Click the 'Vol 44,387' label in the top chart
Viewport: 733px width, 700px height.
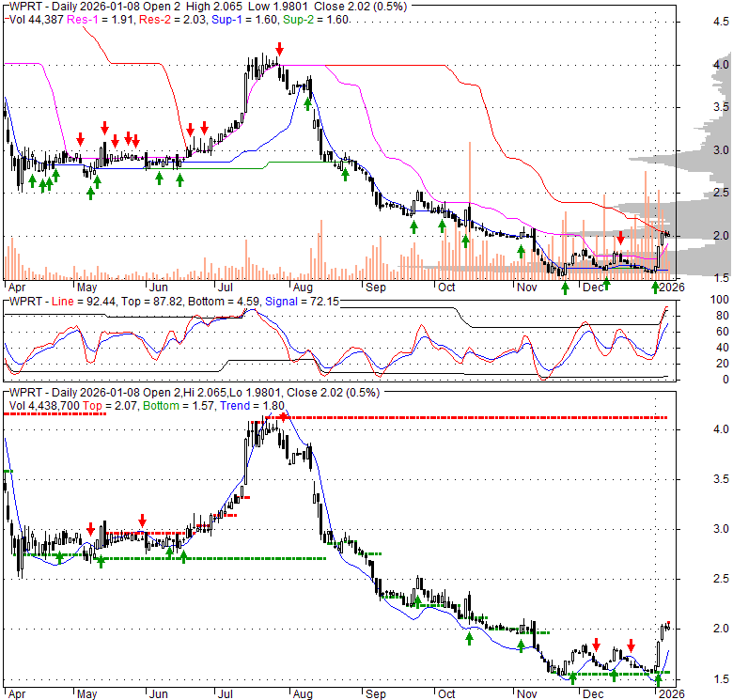pos(37,20)
